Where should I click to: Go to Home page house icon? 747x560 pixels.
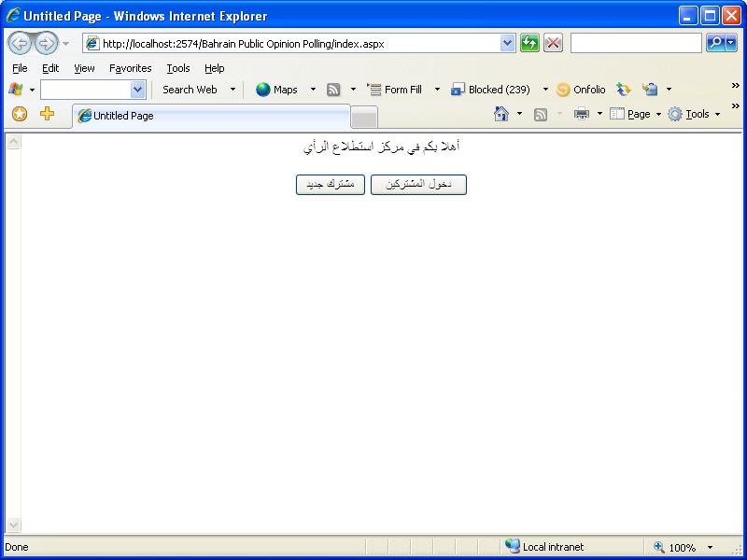(501, 114)
